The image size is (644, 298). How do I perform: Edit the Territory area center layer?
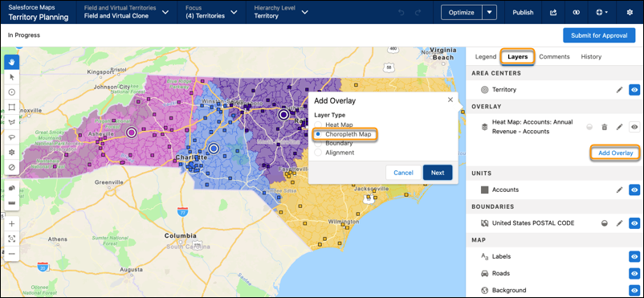pyautogui.click(x=619, y=90)
